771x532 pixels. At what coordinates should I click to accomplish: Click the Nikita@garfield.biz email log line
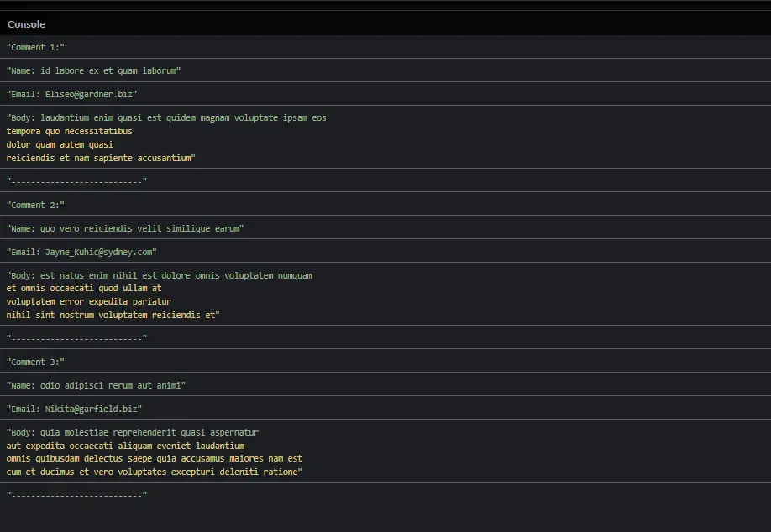tap(74, 409)
